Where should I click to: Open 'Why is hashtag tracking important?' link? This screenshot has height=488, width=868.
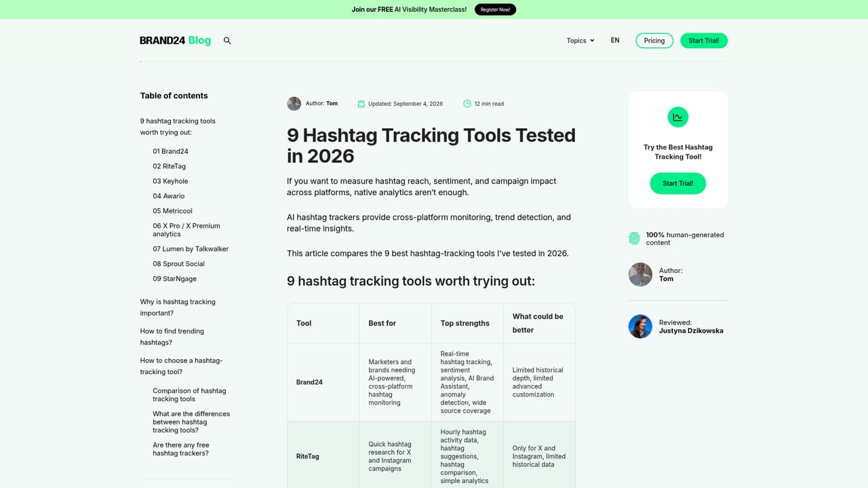tap(178, 307)
